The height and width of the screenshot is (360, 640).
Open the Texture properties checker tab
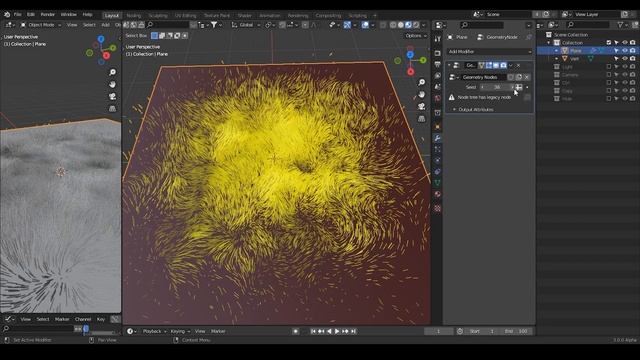438,208
